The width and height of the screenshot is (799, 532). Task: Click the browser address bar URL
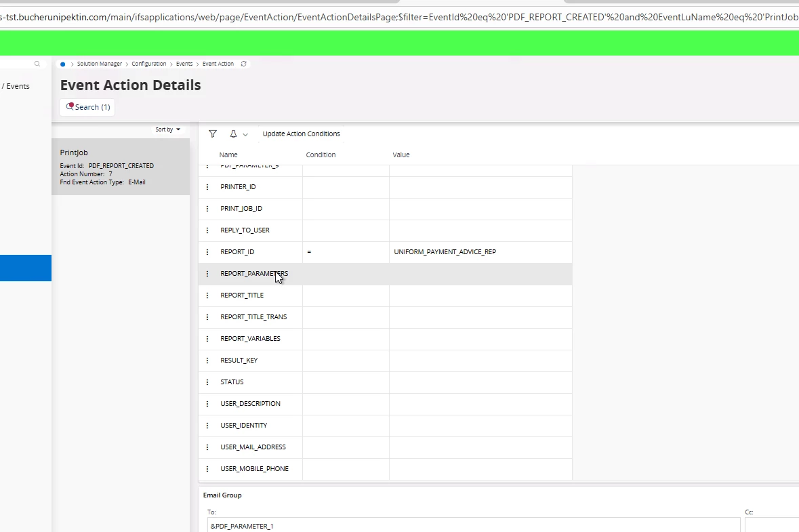coord(400,17)
